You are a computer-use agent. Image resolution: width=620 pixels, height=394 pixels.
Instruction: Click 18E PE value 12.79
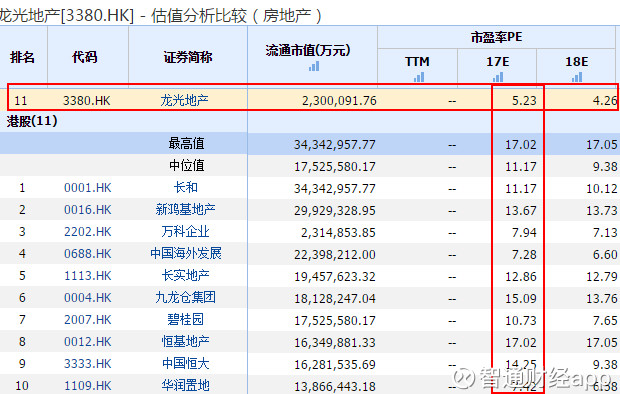tap(602, 277)
